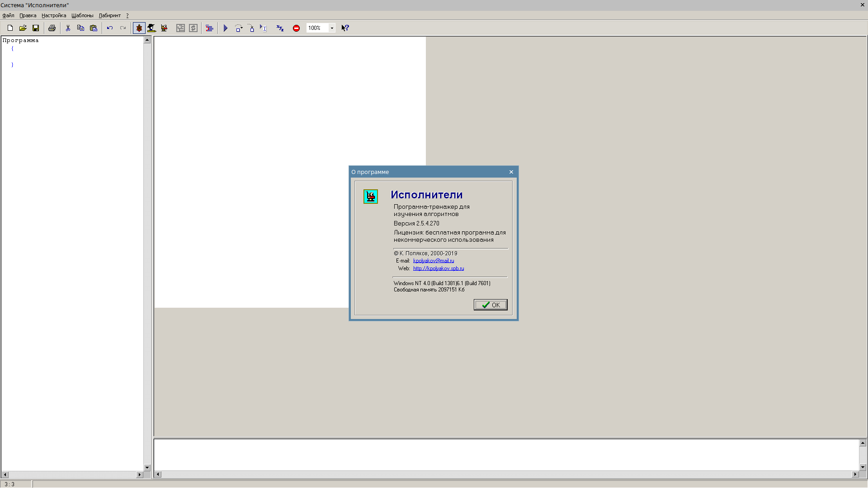This screenshot has width=868, height=488.
Task: Click the code formatting indent icon
Action: tap(209, 28)
